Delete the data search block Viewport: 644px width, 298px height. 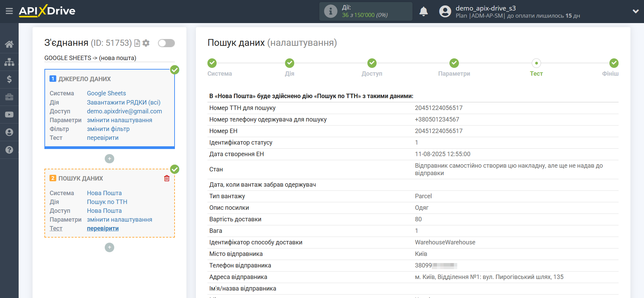167,178
